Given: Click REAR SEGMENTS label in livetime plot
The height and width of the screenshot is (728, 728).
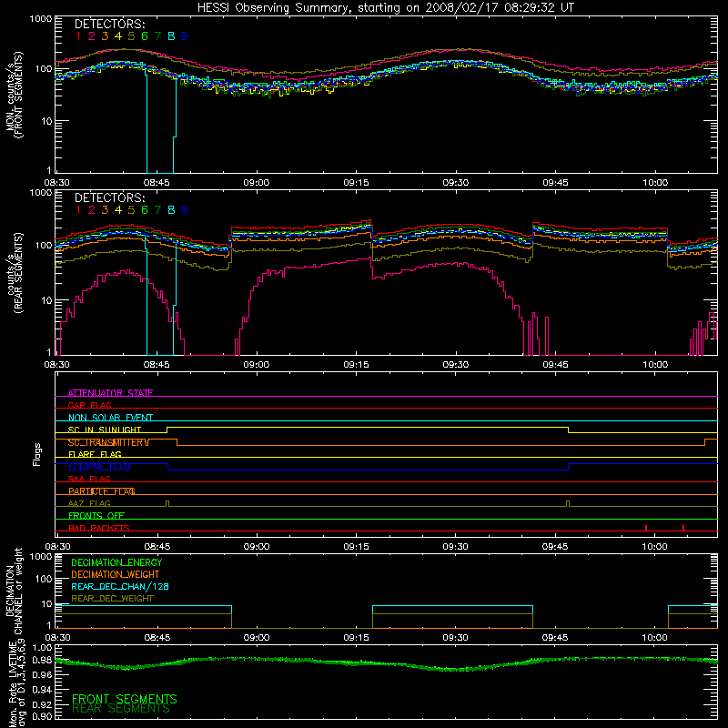Looking at the screenshot, I should tap(121, 709).
